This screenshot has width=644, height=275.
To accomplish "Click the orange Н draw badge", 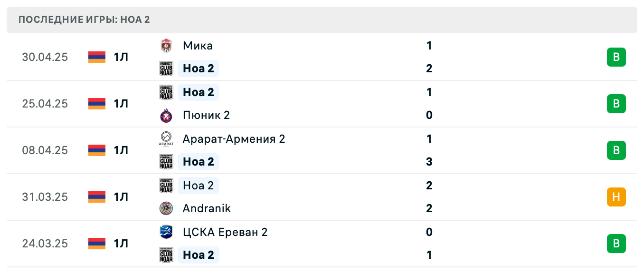I will 616,197.
